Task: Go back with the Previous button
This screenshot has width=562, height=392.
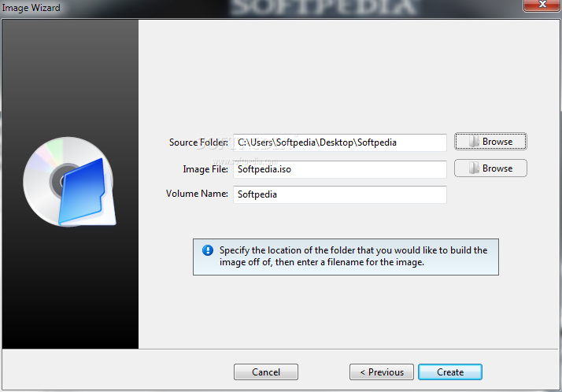Action: (x=381, y=372)
